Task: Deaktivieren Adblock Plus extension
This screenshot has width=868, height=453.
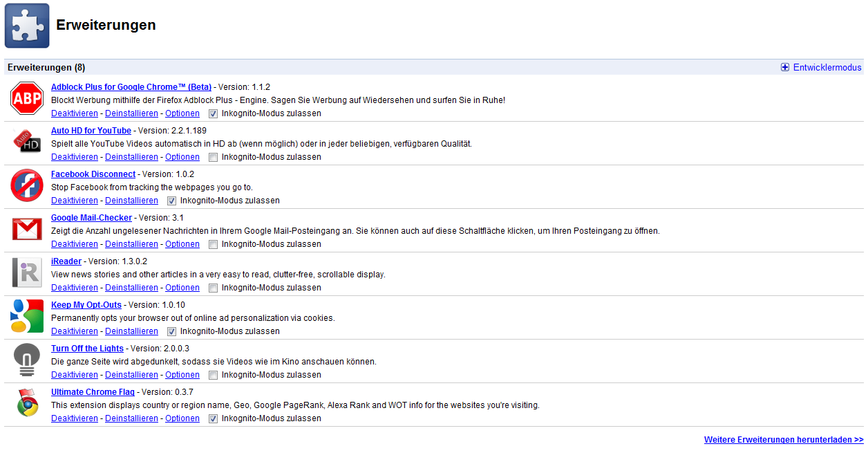Action: pyautogui.click(x=75, y=113)
